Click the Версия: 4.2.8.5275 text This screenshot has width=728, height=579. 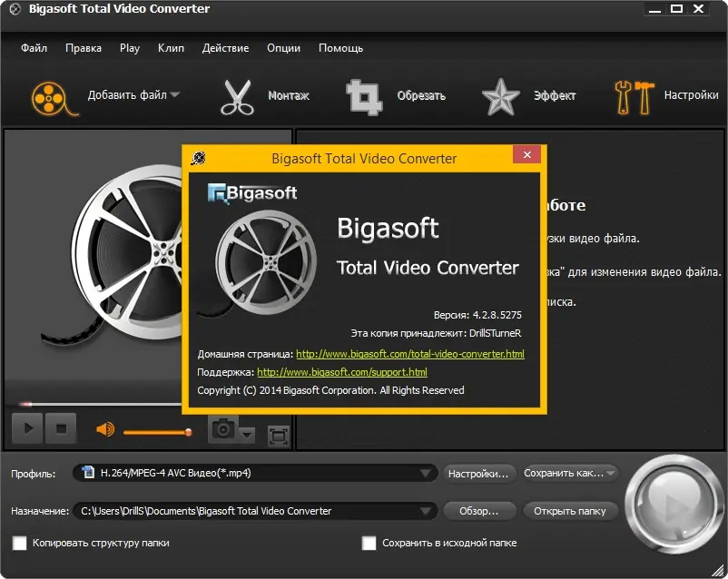tap(477, 315)
